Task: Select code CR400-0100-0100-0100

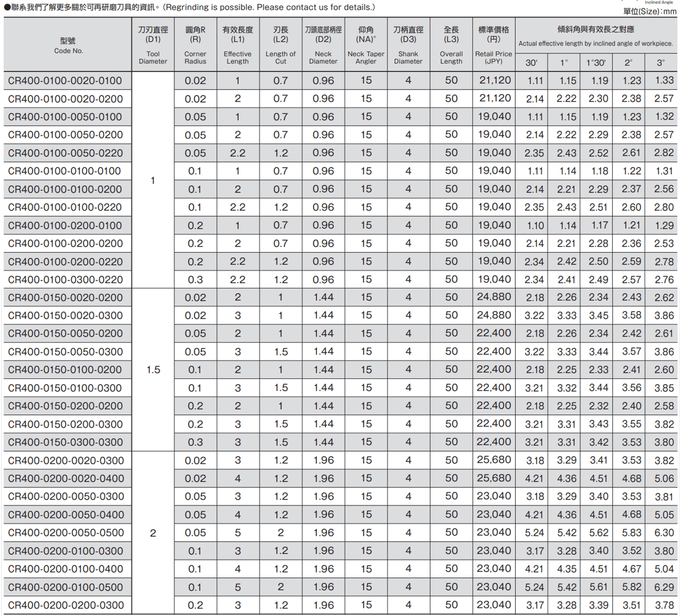Action: 65,171
